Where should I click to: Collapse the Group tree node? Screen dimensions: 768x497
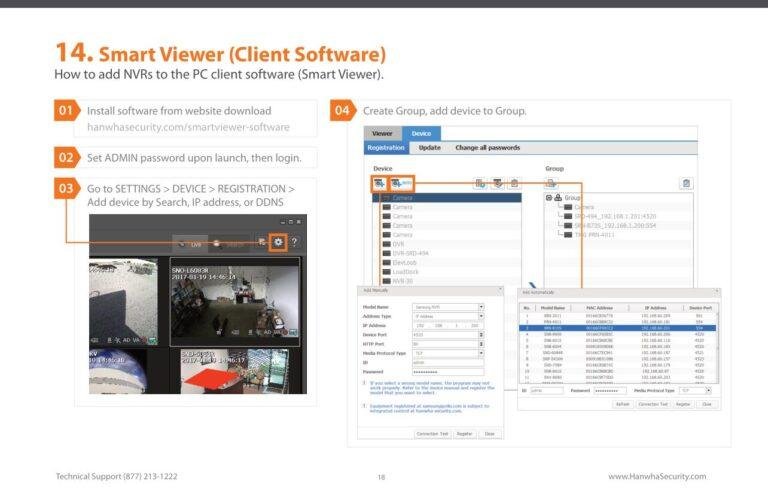click(549, 198)
